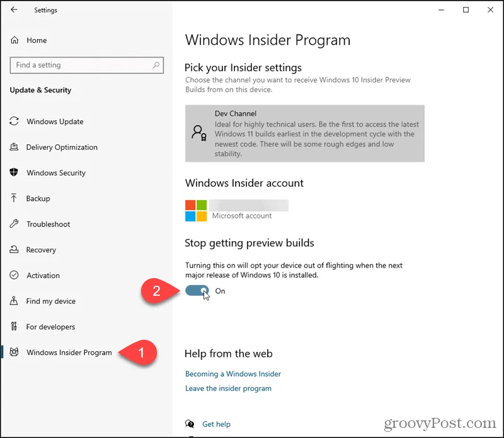Open Leave the insider program link
504x438 pixels.
(x=228, y=388)
